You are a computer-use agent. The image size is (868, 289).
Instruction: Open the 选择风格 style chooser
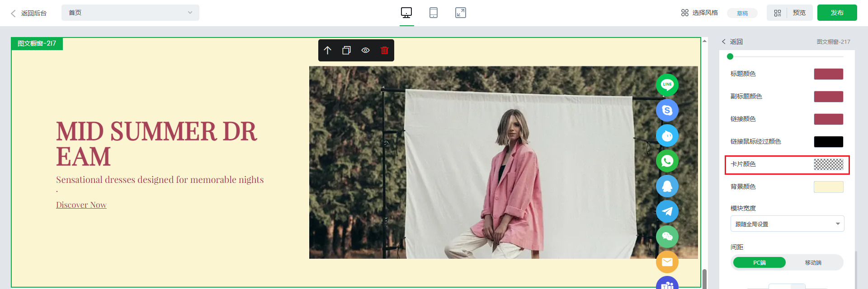[x=699, y=13]
